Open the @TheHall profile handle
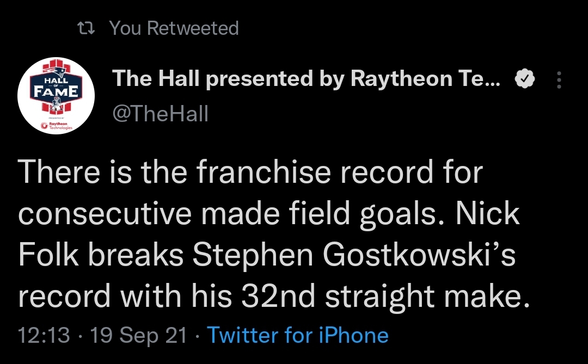This screenshot has width=588, height=364. tap(161, 113)
